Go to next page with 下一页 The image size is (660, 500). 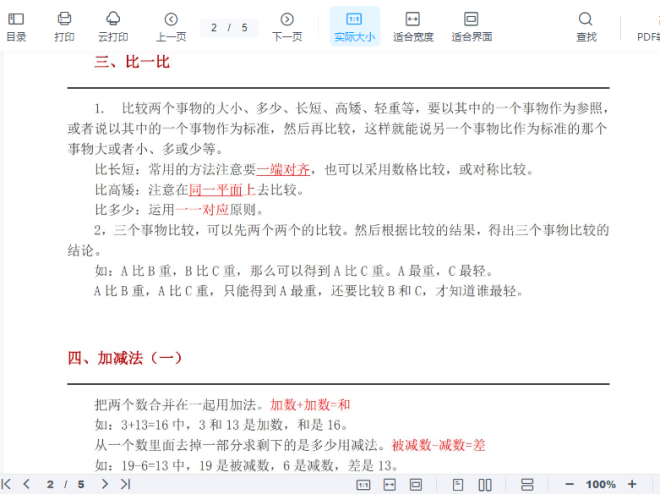[x=287, y=26]
